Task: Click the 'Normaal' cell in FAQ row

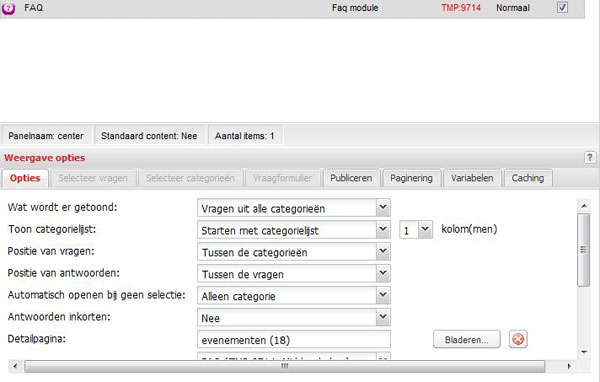Action: (513, 8)
